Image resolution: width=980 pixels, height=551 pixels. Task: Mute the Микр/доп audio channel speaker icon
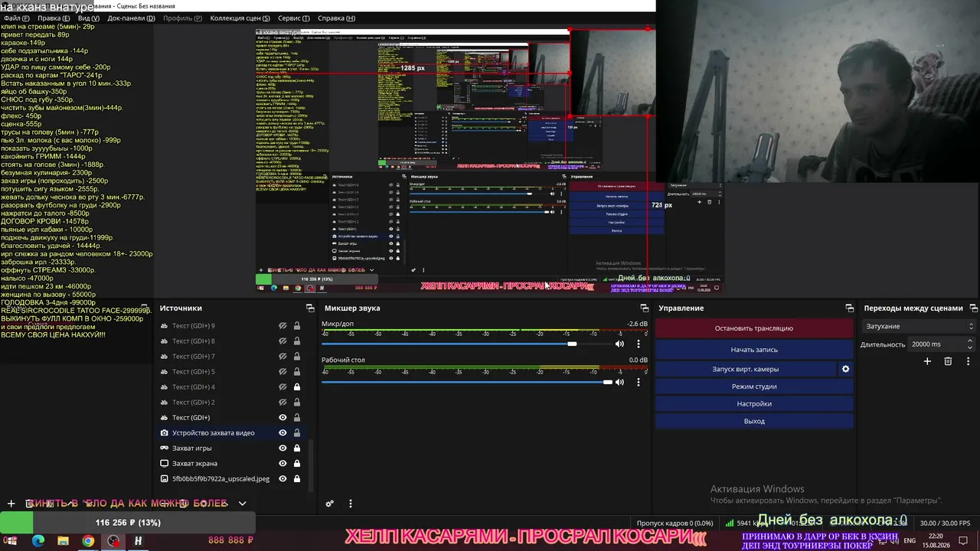pos(619,344)
